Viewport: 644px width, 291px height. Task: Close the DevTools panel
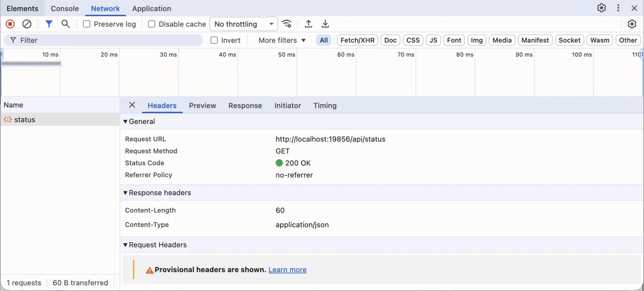coord(634,8)
